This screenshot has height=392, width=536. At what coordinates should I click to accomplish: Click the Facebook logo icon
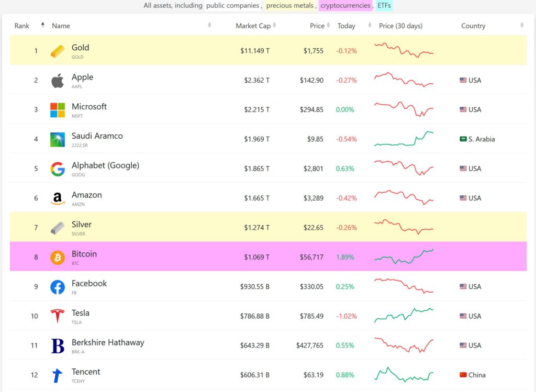pos(58,287)
